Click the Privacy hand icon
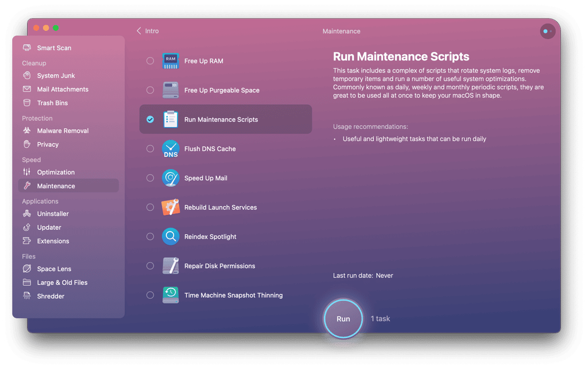Screen dimensions: 588x369 tap(27, 144)
